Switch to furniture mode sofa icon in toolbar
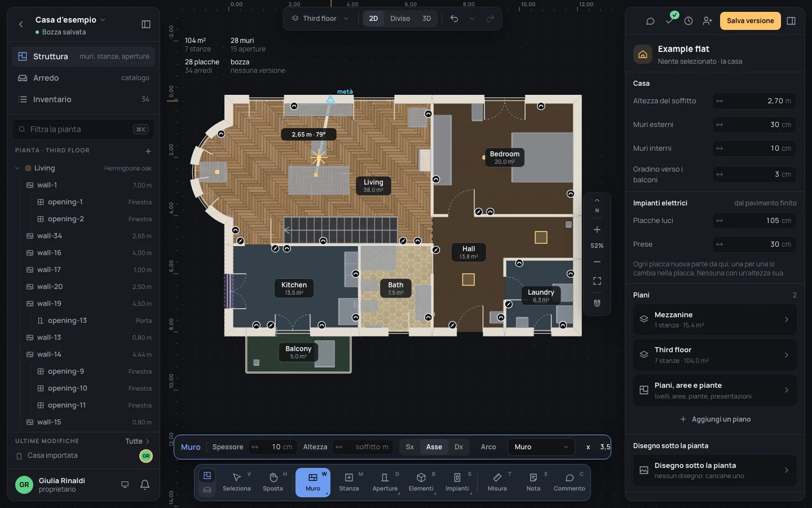The image size is (812, 508). pyautogui.click(x=208, y=490)
